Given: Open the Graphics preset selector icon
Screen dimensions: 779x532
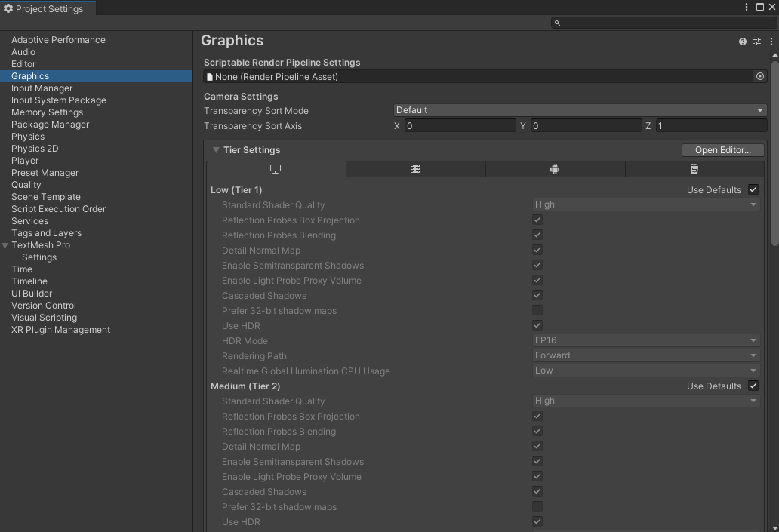Looking at the screenshot, I should pyautogui.click(x=756, y=42).
